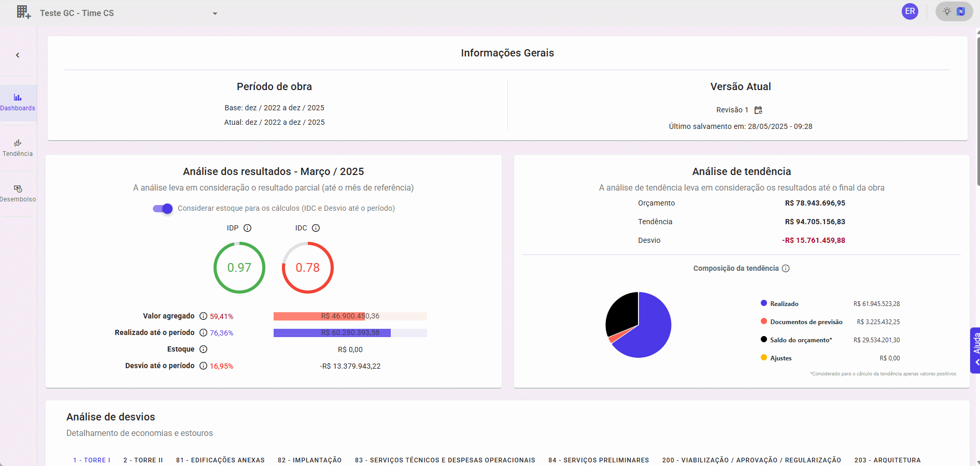Open the Desembolso sidebar section
This screenshot has width=980, height=466.
click(18, 193)
